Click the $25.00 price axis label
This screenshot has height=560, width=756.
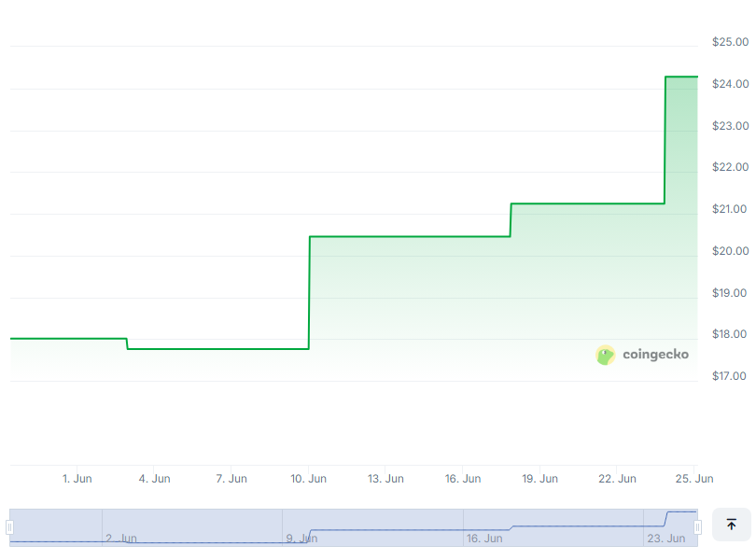pos(730,42)
